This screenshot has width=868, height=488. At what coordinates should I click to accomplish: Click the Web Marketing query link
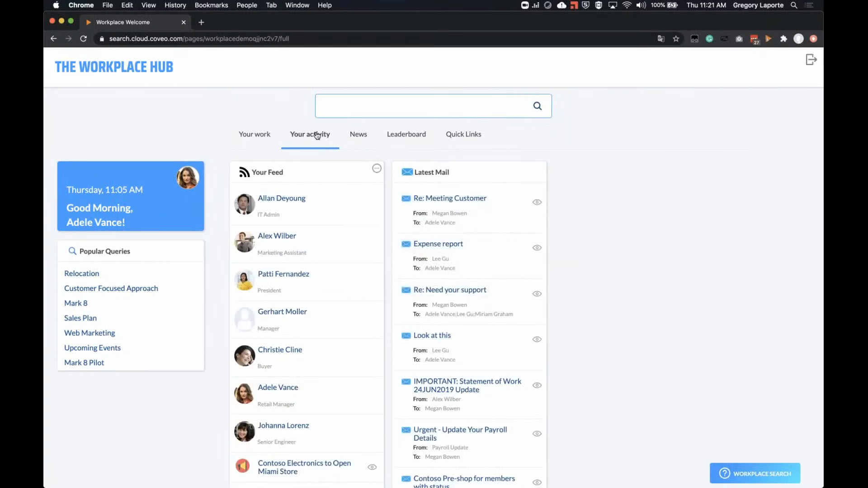tap(90, 333)
